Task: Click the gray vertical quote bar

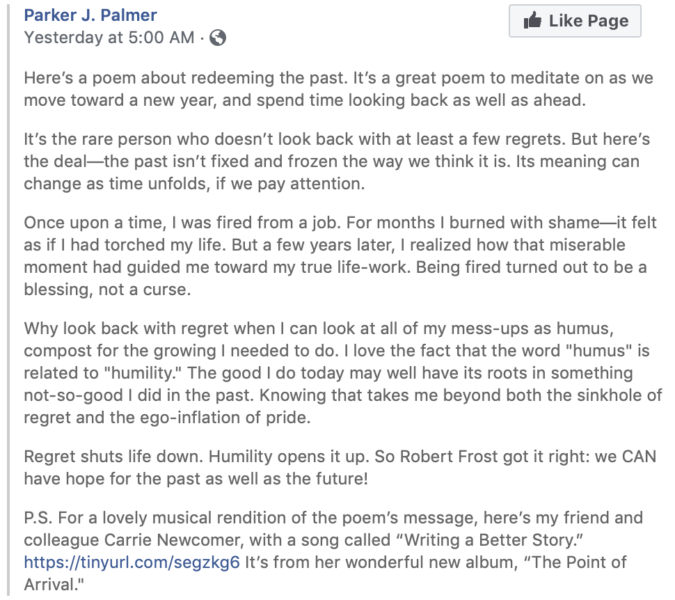Action: point(7,300)
